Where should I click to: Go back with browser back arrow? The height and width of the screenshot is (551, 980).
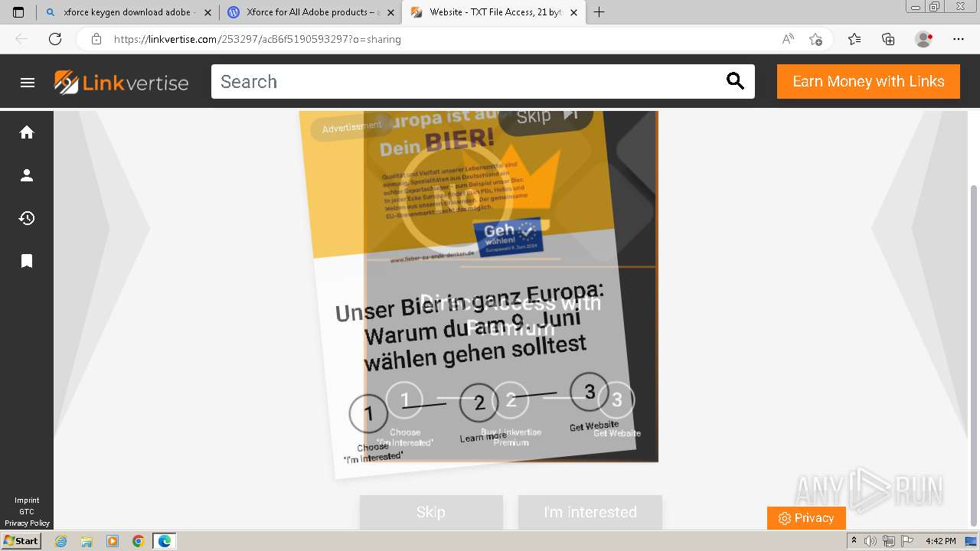tap(21, 39)
